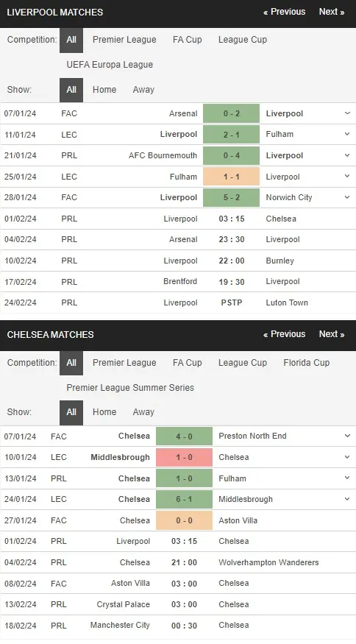This screenshot has height=644, width=356.
Task: Show only Home games for Liverpool
Action: [104, 90]
